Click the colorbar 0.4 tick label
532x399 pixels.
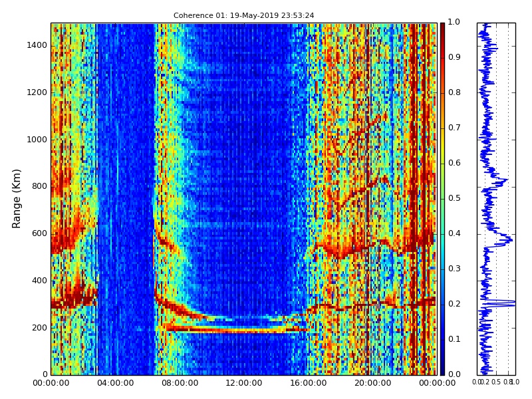pos(454,233)
